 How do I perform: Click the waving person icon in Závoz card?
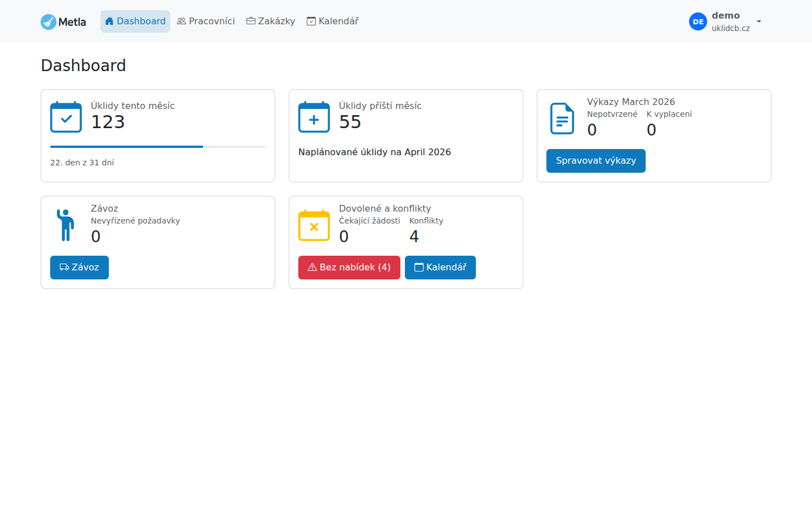(66, 225)
